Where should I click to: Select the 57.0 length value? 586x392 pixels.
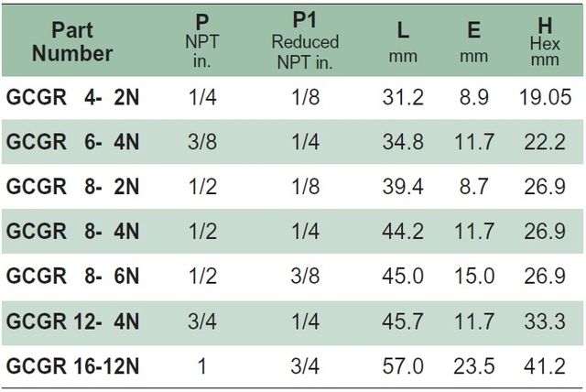point(403,366)
